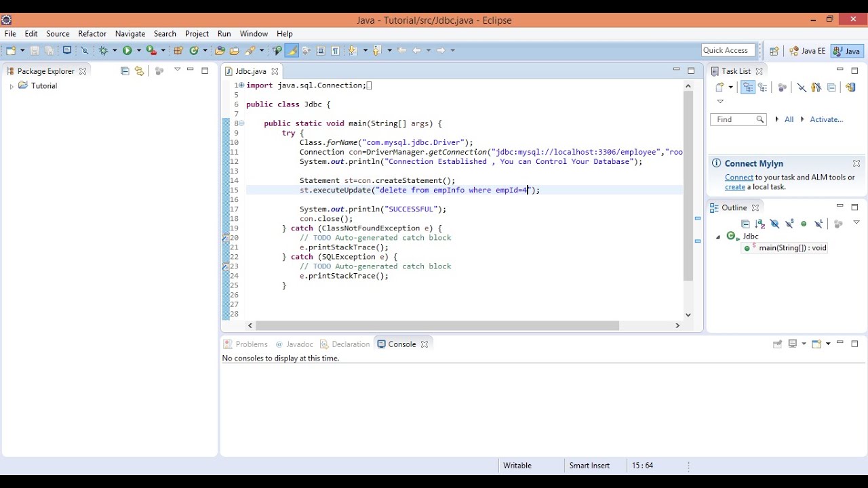Click the New Java Class icon
The image size is (868, 488).
(195, 50)
